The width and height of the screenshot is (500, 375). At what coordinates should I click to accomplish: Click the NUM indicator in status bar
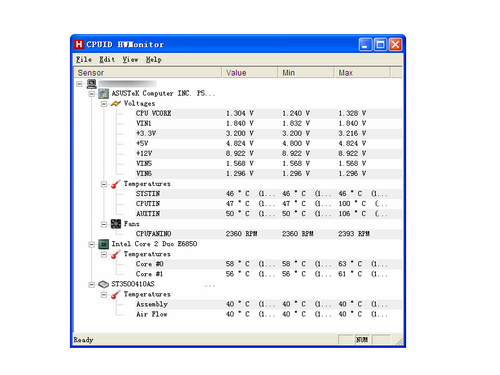[362, 340]
